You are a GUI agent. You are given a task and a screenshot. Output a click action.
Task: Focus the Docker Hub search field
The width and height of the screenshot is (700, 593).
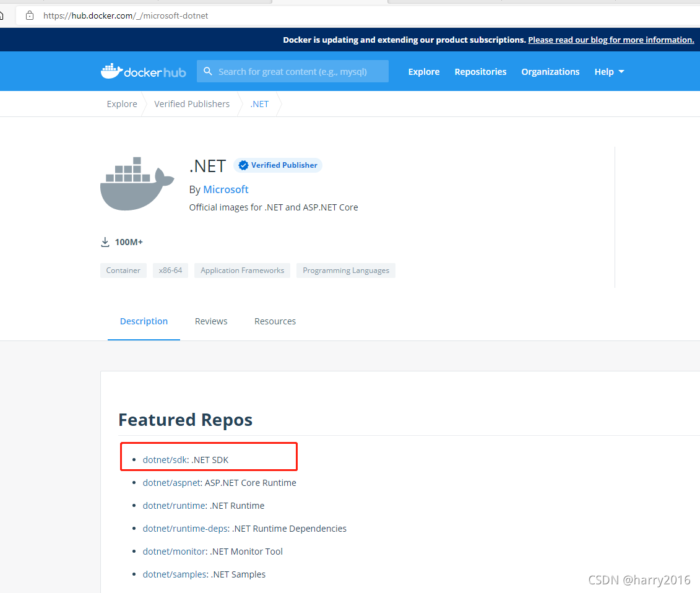pyautogui.click(x=292, y=71)
